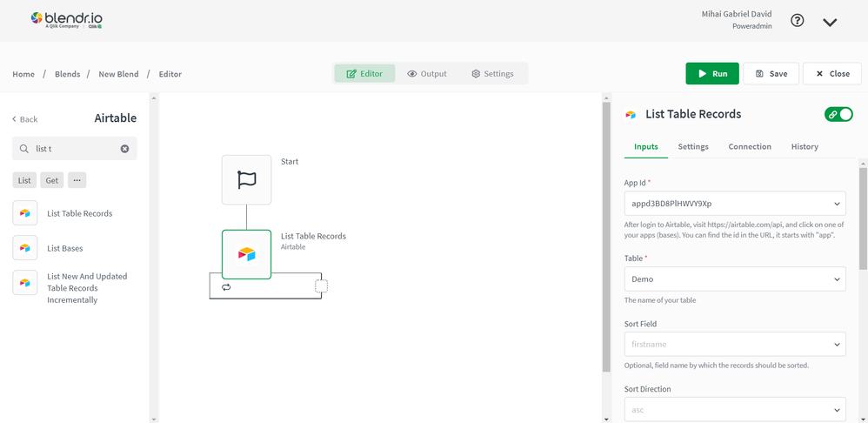Open the Settings view tab
The height and width of the screenshot is (423, 868).
(492, 74)
